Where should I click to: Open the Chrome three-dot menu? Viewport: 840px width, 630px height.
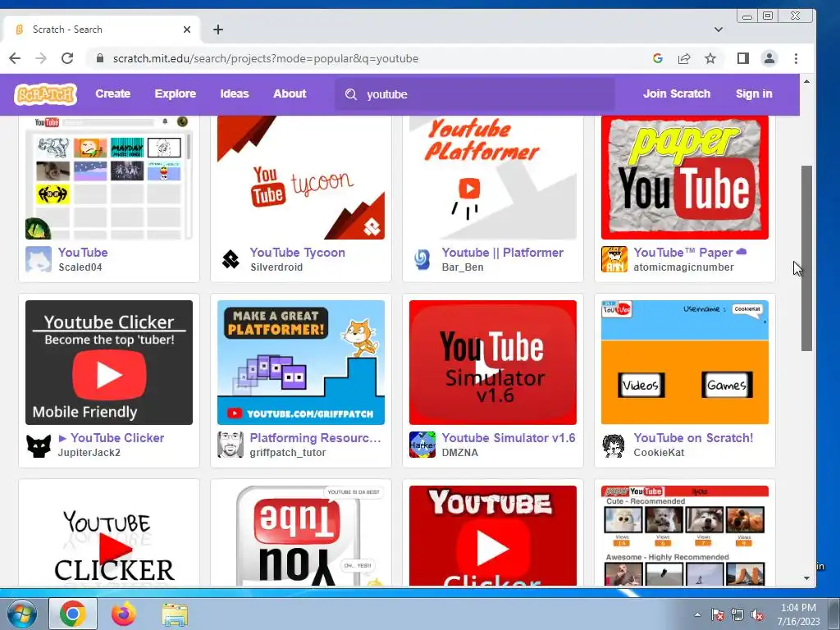[x=796, y=58]
